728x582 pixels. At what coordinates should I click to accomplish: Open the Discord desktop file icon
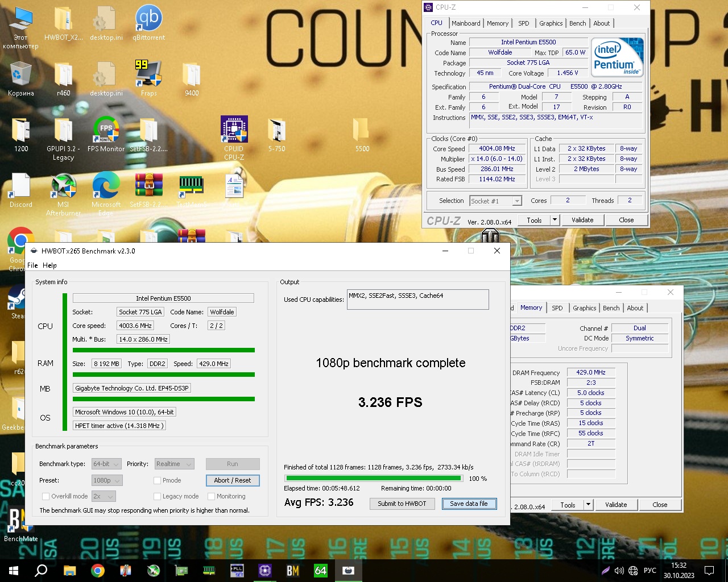coord(21,190)
